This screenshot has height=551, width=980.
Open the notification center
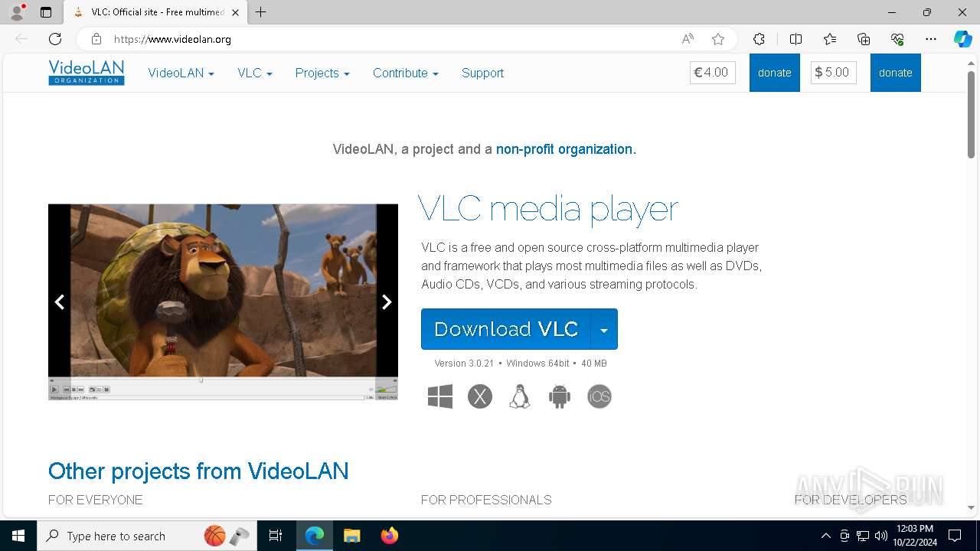tap(955, 536)
